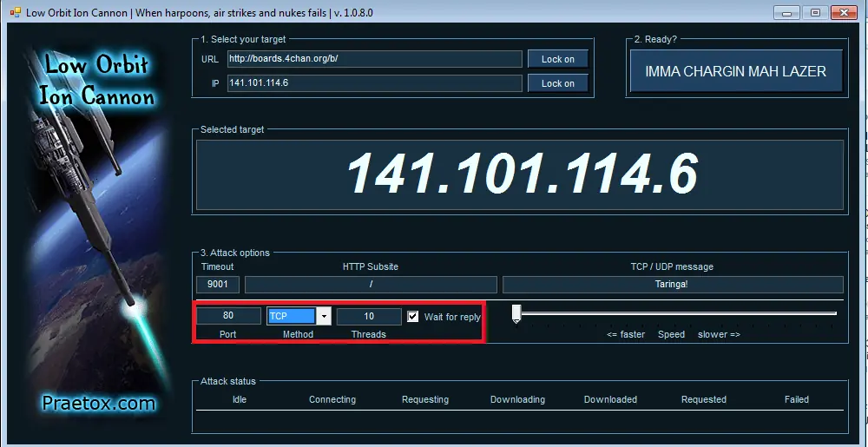Click the Praetox.com text on the banner

point(99,404)
